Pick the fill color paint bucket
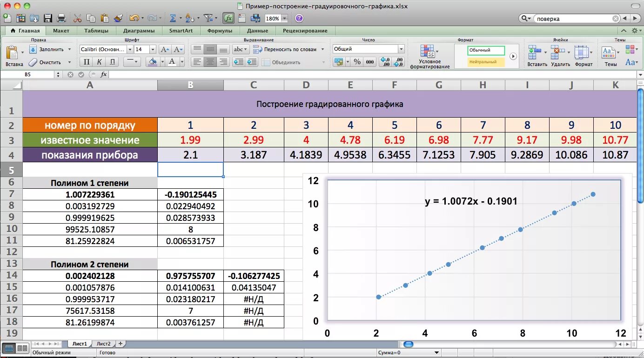The height and width of the screenshot is (358, 644). click(x=152, y=62)
